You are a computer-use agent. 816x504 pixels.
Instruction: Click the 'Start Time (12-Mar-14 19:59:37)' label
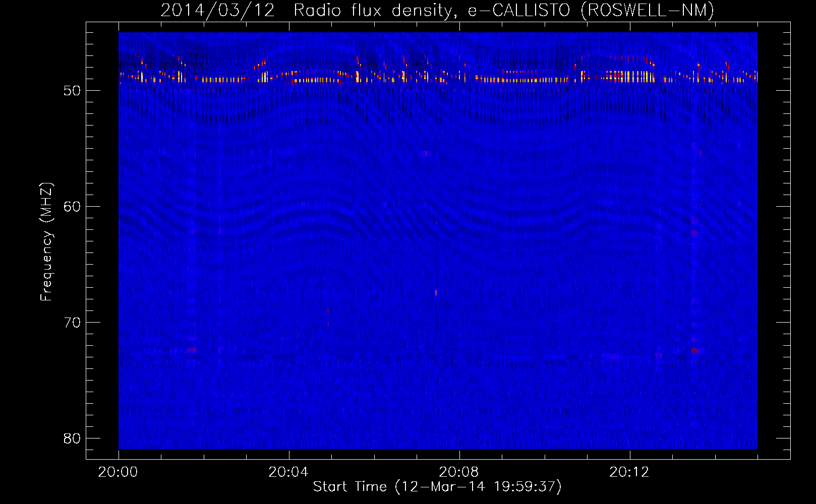(437, 487)
